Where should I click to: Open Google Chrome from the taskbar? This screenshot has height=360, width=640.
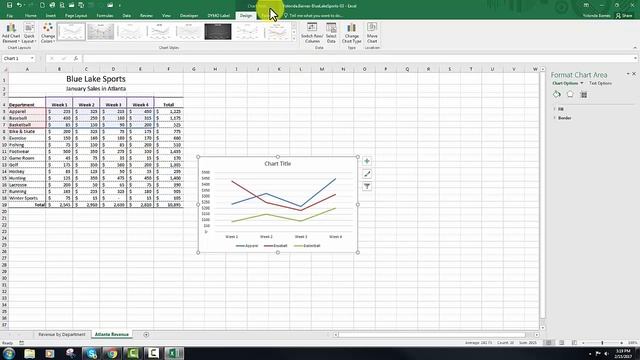coord(112,353)
